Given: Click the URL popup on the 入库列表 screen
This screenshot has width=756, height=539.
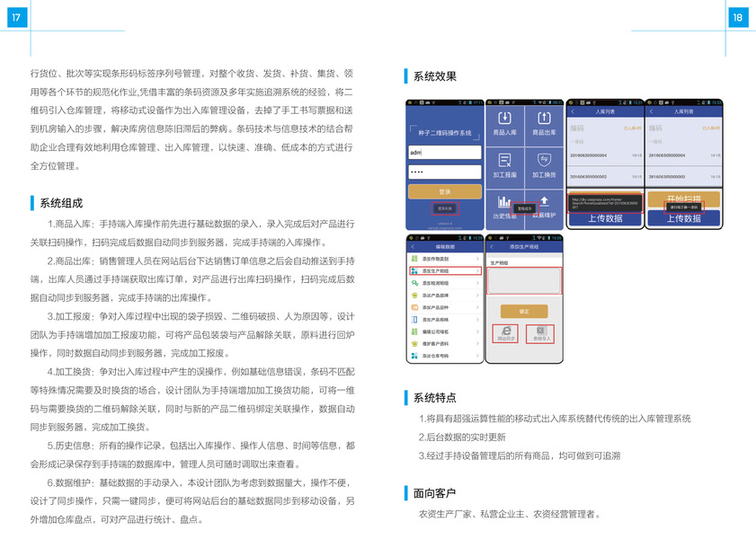Looking at the screenshot, I should 605,203.
